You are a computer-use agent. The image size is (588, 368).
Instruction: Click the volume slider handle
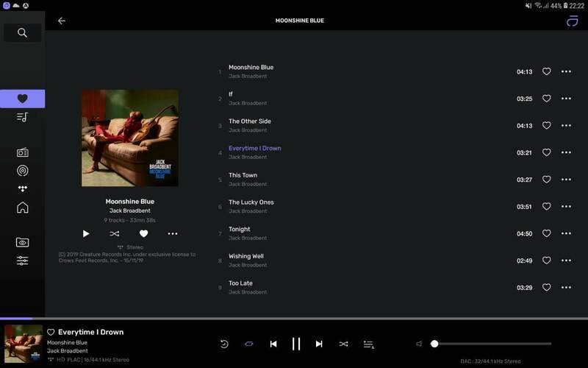tap(434, 344)
